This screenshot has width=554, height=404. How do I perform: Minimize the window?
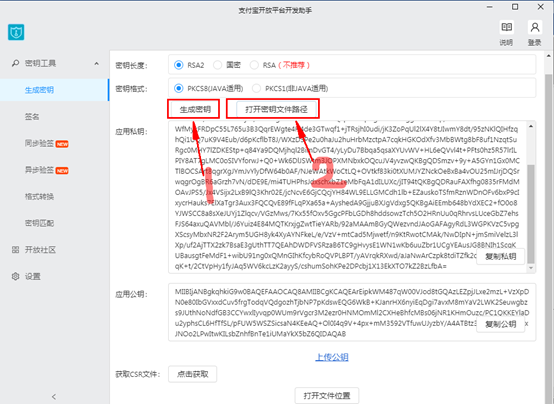(490, 7)
